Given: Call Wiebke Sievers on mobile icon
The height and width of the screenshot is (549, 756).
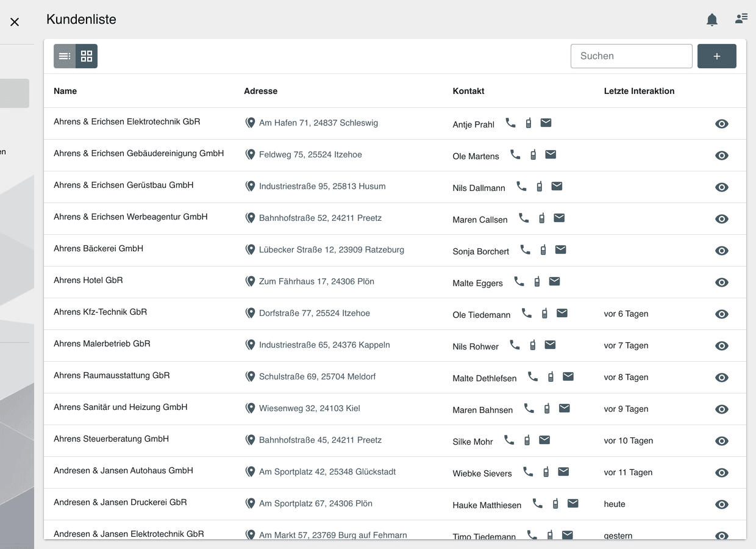Looking at the screenshot, I should pyautogui.click(x=546, y=472).
